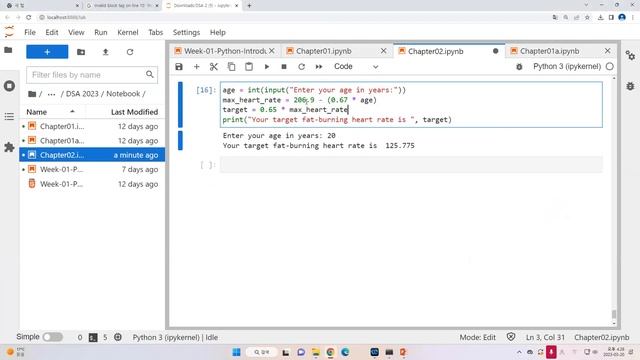This screenshot has width=640, height=360.
Task: Restart the kernel icon
Action: tap(301, 67)
